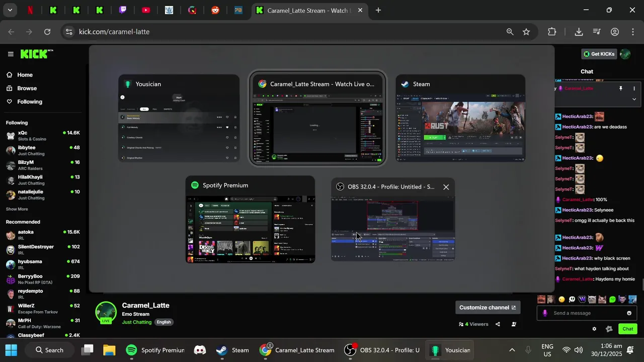Close OBS window from task switcher

446,187
